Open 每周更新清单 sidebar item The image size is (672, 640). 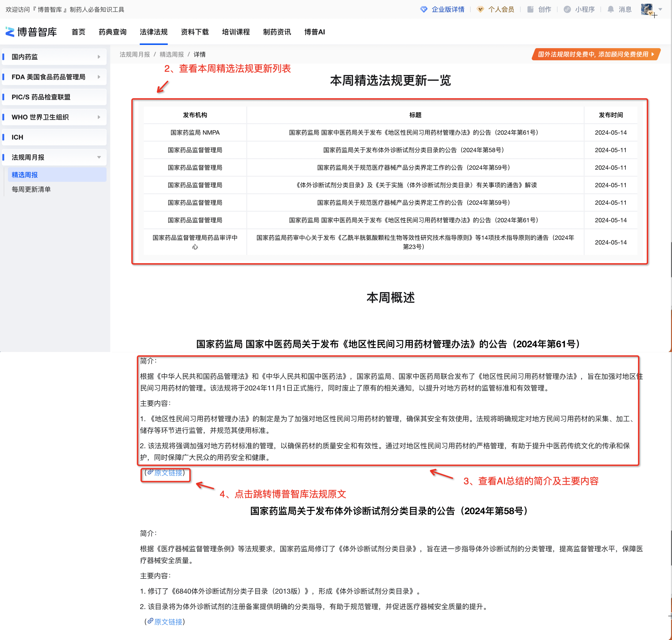tap(31, 189)
